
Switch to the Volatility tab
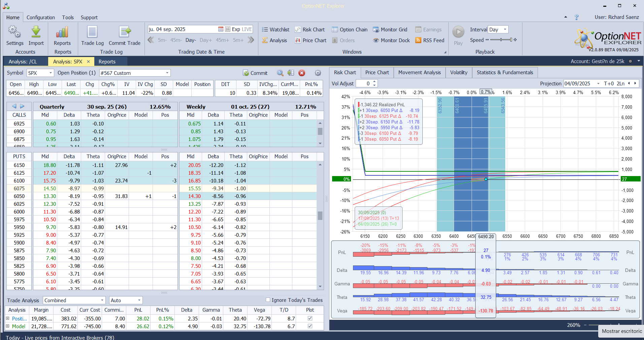tap(459, 73)
